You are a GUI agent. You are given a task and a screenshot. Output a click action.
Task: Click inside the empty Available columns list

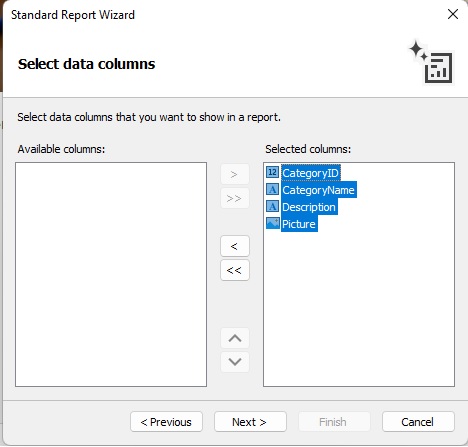pyautogui.click(x=111, y=274)
